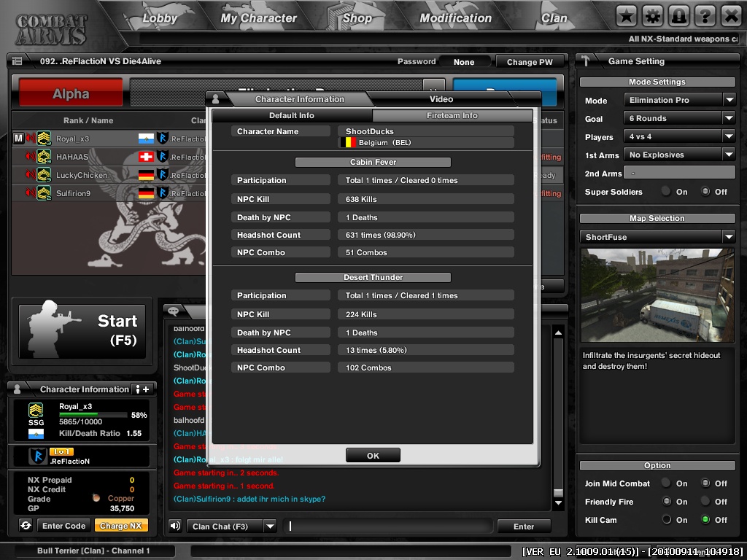Click the German flag in LuckyChicken's row

(x=146, y=175)
